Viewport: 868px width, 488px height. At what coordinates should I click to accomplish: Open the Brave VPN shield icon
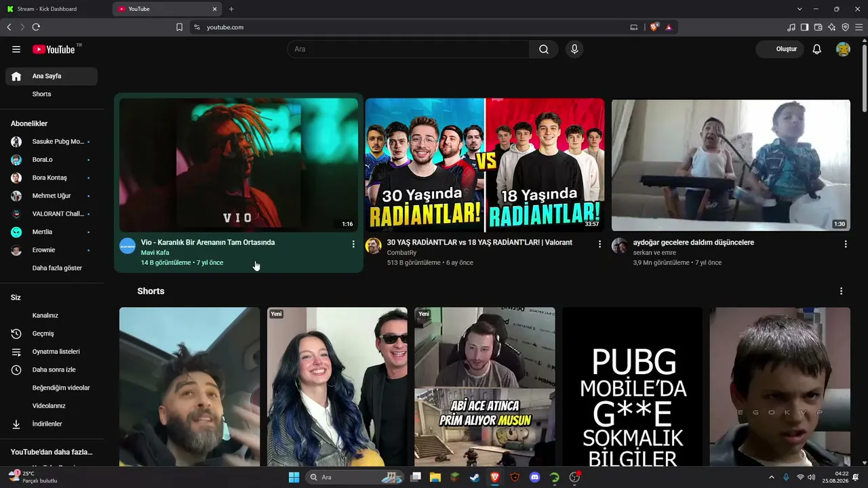(x=845, y=27)
